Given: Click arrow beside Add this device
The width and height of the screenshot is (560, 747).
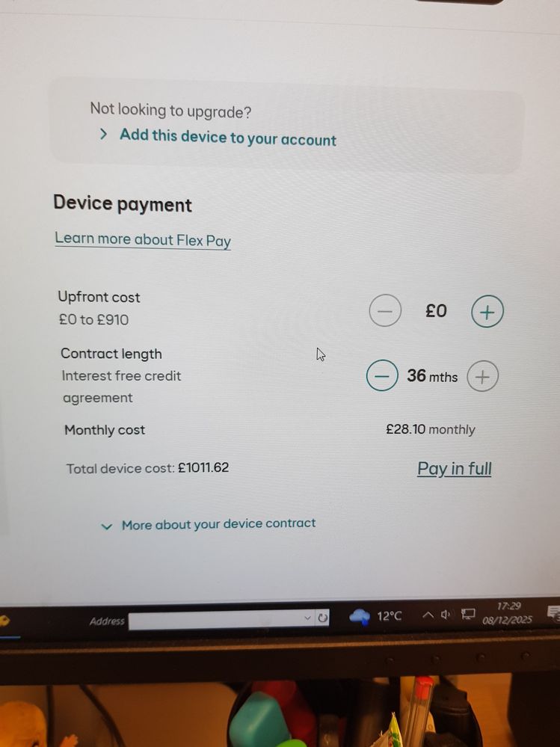Looking at the screenshot, I should pyautogui.click(x=103, y=135).
